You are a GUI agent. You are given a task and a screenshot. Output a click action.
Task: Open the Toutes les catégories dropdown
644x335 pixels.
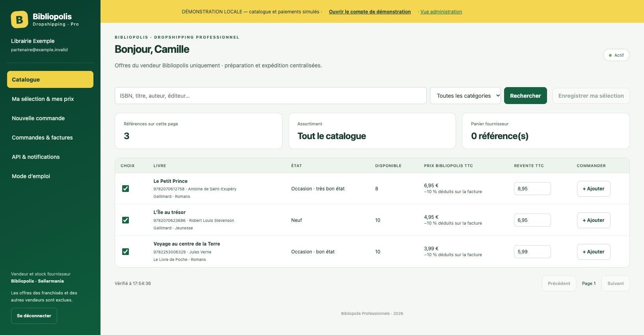[x=465, y=96]
